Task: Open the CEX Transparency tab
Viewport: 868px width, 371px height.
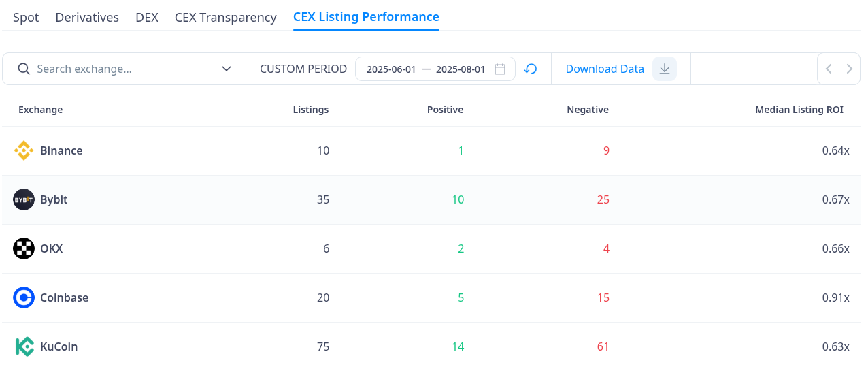Action: pos(226,18)
